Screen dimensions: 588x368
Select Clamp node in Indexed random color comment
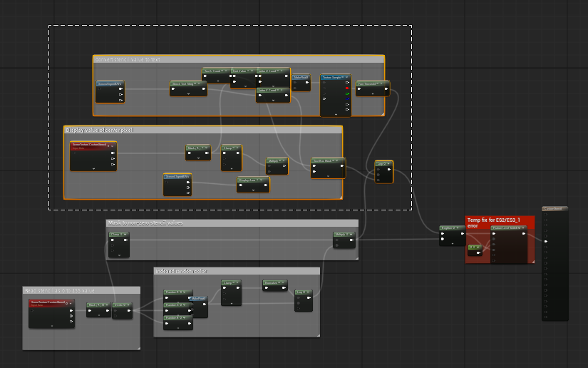(231, 293)
